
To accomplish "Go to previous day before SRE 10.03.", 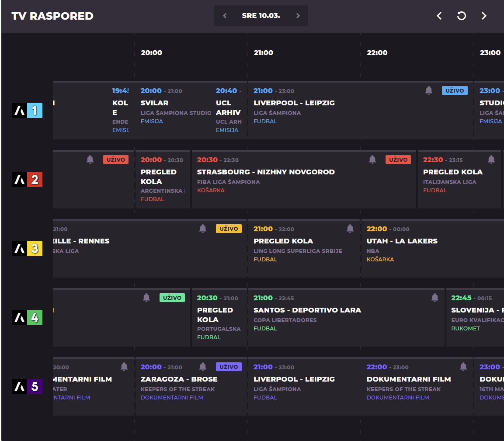I will [225, 16].
